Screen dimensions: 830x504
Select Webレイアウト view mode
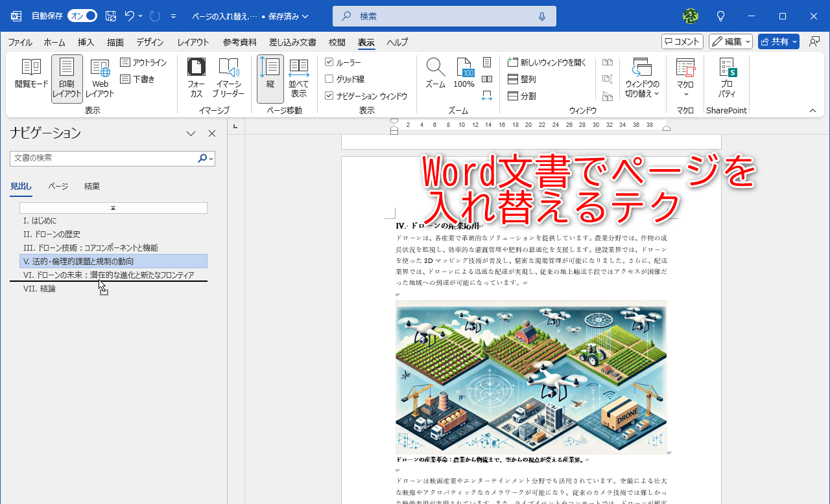[x=100, y=78]
